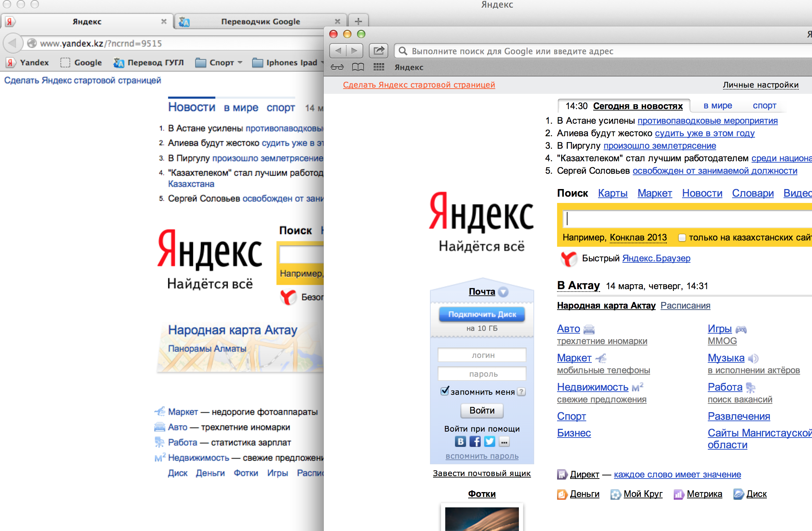Enable только на казахстанских сайтах checkbox
Viewport: 812px width, 531px height.
pyautogui.click(x=682, y=238)
